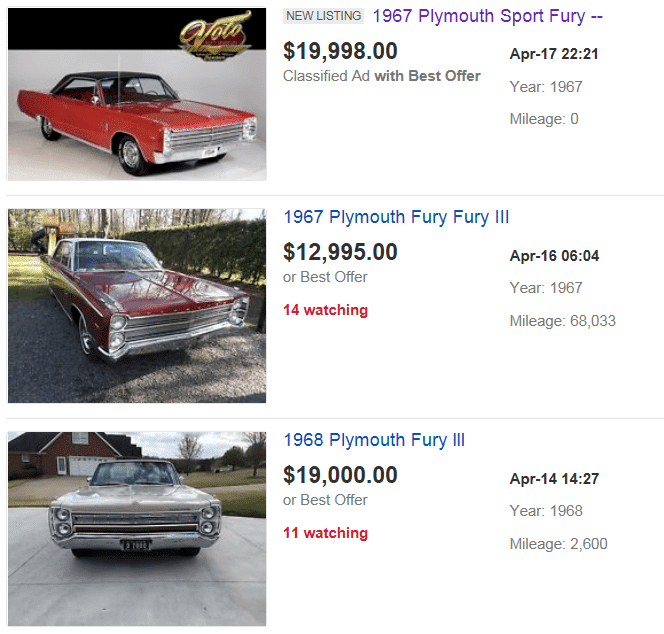Select the Apr-16 06:04 timestamp
The width and height of the screenshot is (664, 634).
554,256
